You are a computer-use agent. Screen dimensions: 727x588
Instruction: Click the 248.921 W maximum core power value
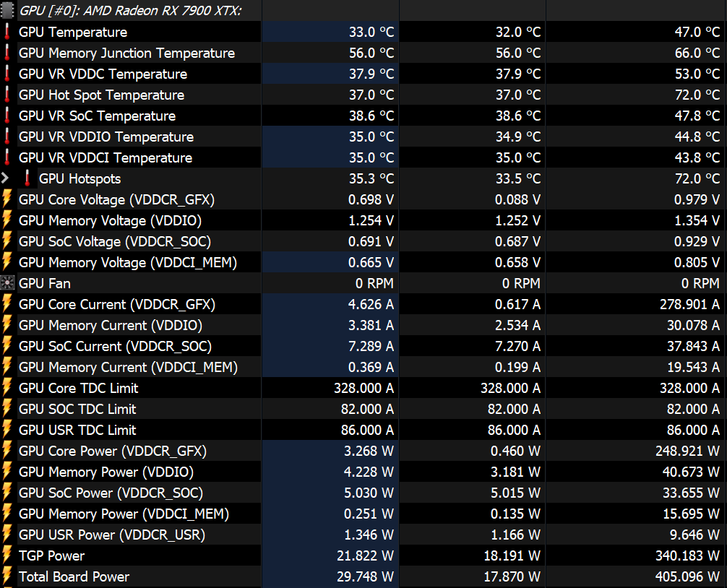tap(687, 451)
